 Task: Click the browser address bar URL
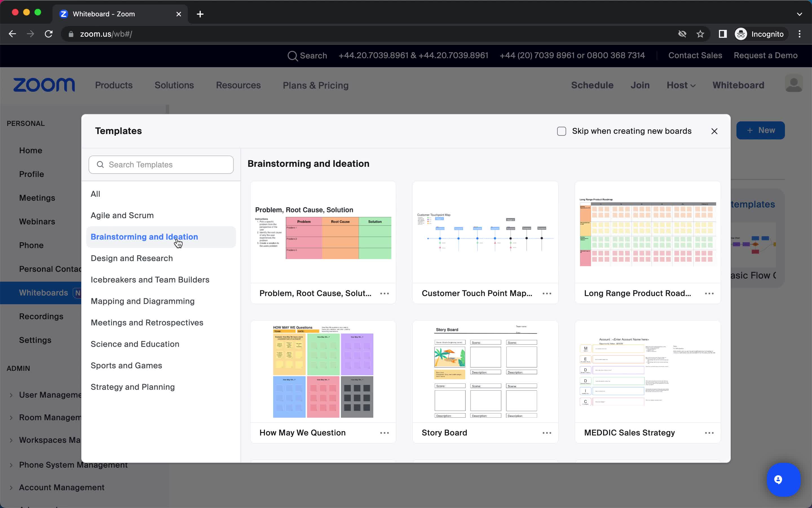point(106,34)
